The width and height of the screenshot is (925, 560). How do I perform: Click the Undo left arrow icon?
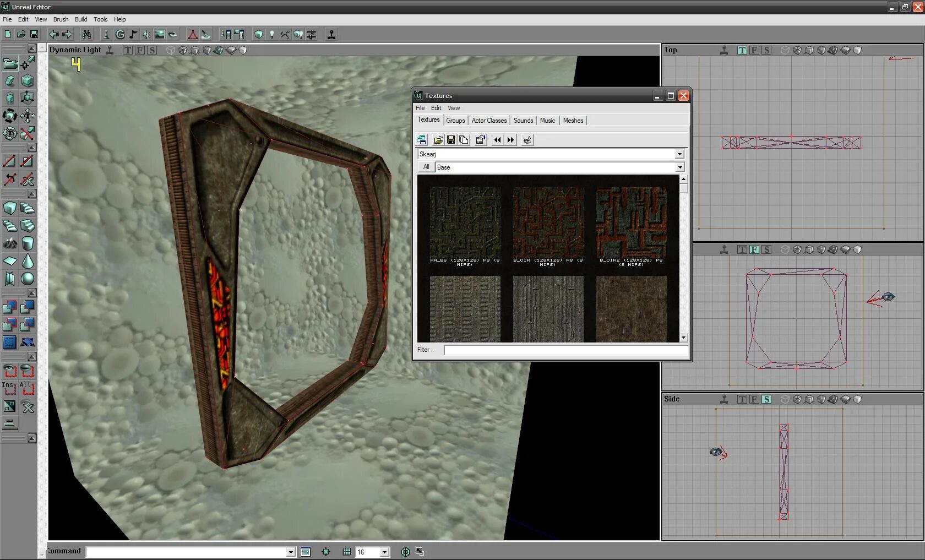pos(54,34)
